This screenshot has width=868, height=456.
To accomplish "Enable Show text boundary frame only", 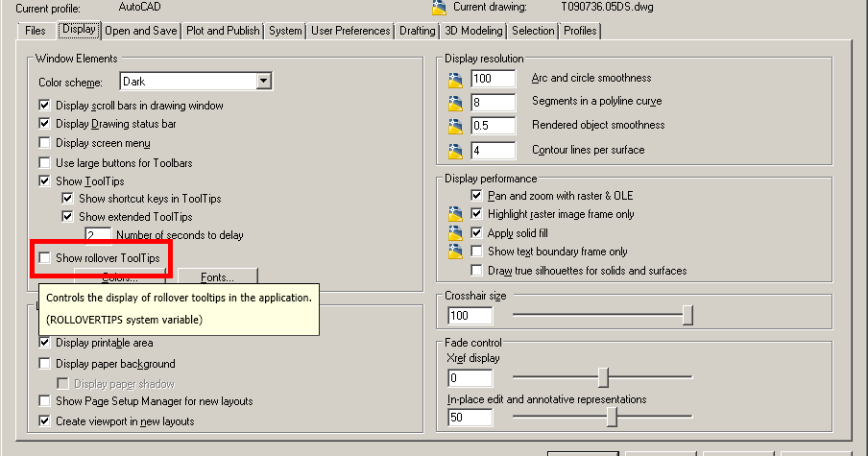I will (476, 252).
